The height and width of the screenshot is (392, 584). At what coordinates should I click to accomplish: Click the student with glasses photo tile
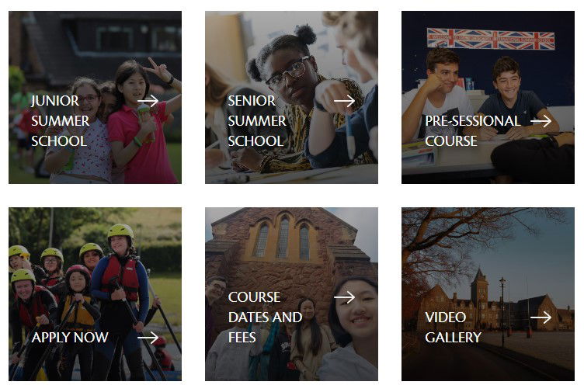[292, 97]
